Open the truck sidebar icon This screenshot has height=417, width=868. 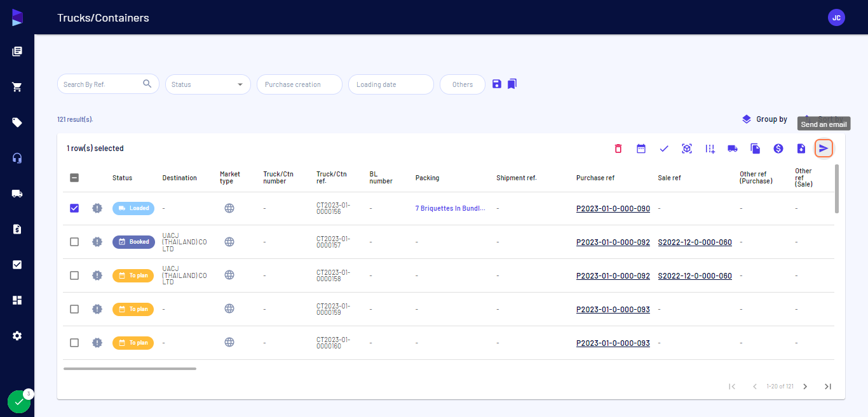click(x=17, y=194)
